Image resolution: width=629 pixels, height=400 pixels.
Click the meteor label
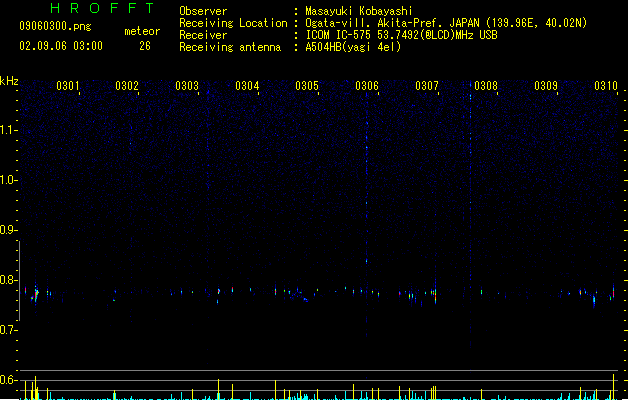pos(142,31)
